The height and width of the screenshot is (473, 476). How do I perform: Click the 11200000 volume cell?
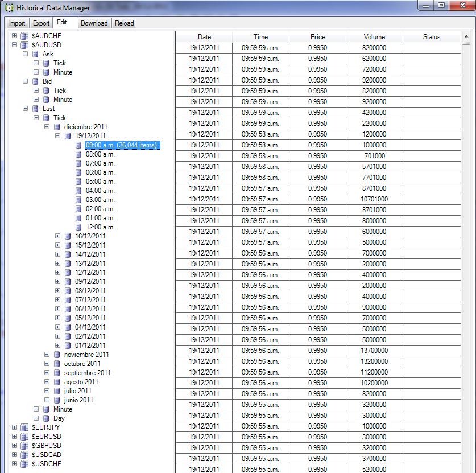point(374,372)
